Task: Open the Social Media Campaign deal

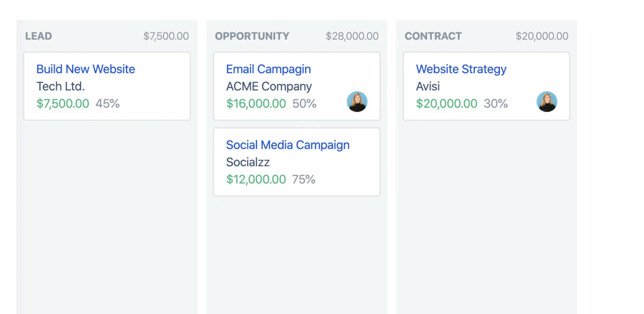Action: point(288,145)
